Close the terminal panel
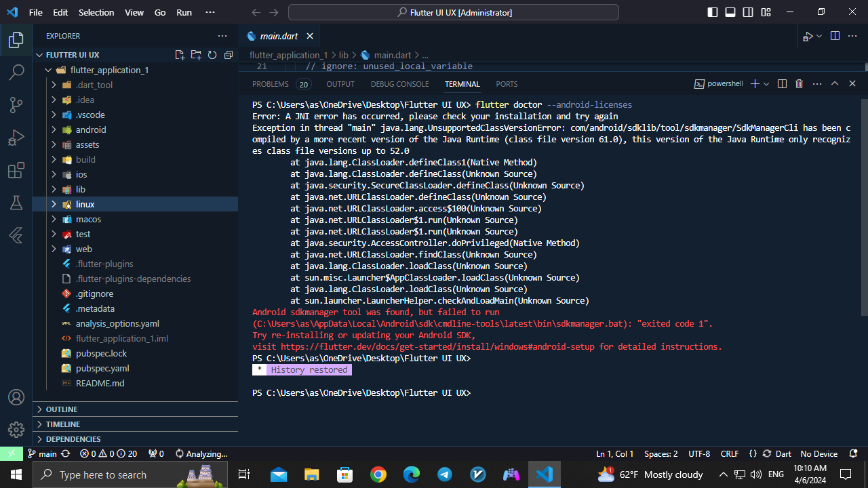Screen dimensions: 868x488 tap(852, 84)
